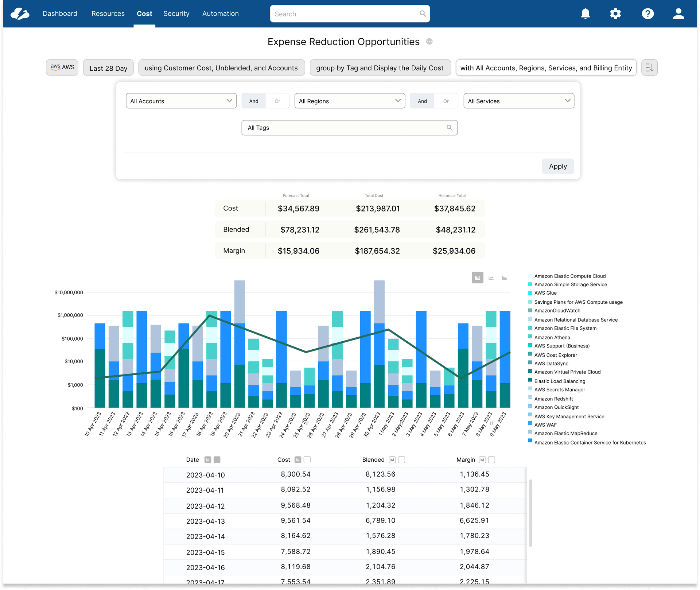Expand the All Services dropdown
700x590 pixels.
pyautogui.click(x=518, y=101)
